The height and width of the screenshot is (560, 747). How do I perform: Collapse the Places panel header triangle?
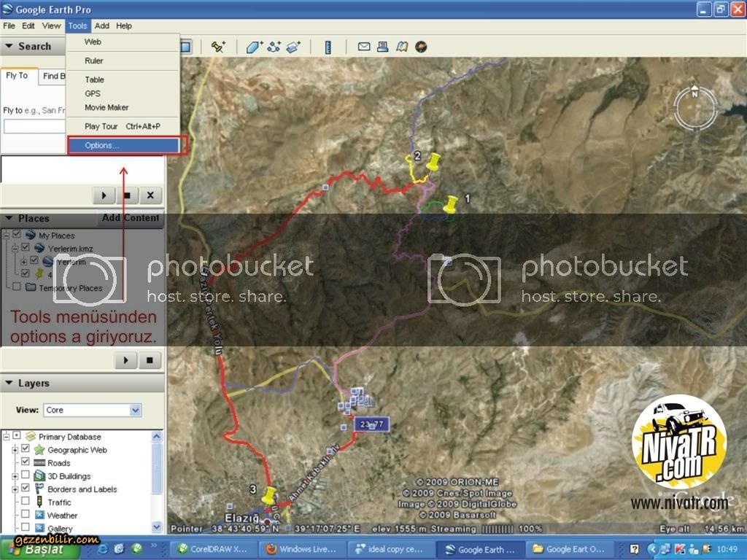(9, 218)
